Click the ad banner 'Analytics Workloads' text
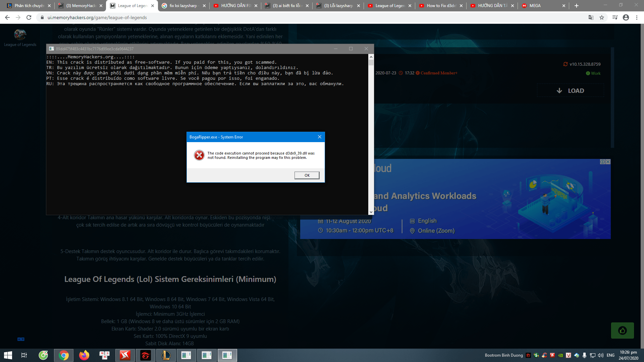The width and height of the screenshot is (644, 362). [434, 196]
